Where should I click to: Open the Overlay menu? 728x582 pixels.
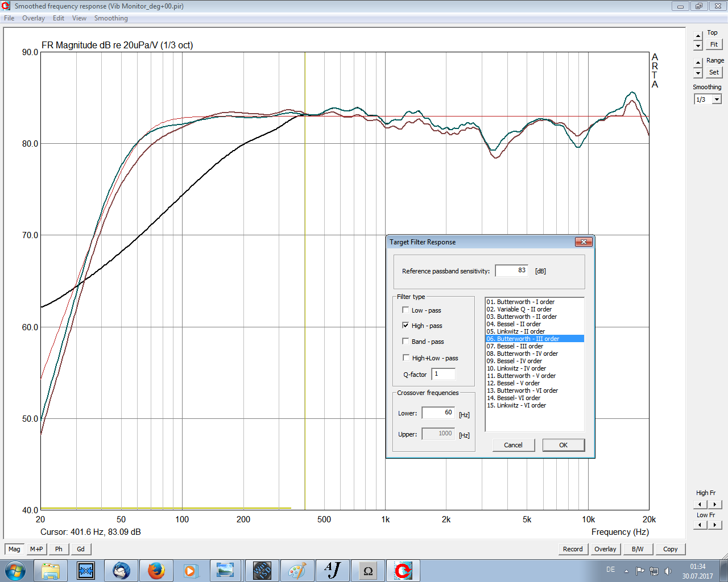(34, 18)
